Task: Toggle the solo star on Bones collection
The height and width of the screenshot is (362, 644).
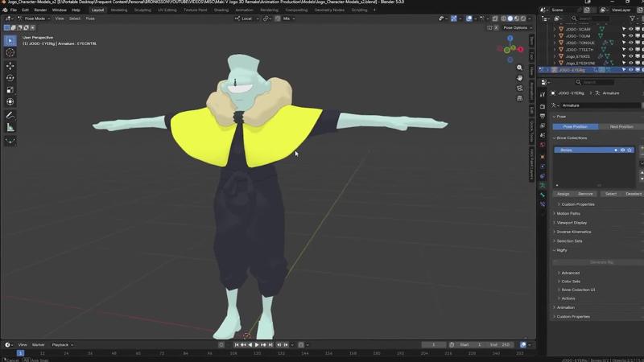Action: click(x=630, y=150)
